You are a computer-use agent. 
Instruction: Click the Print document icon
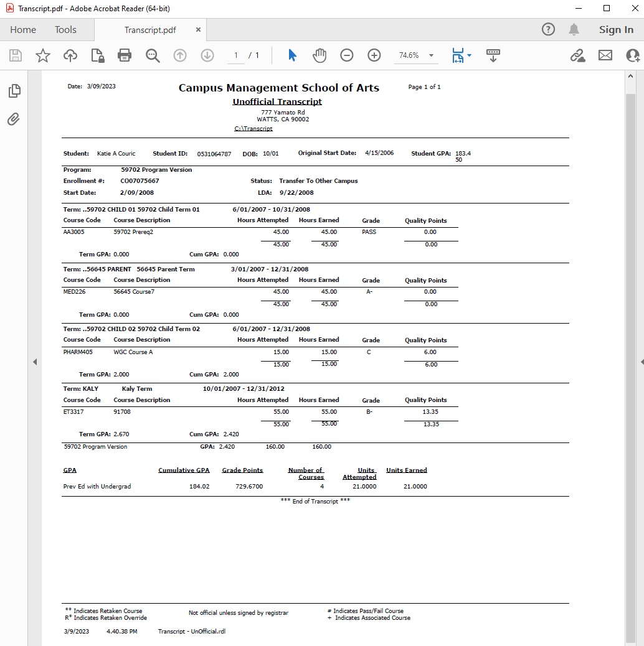pyautogui.click(x=124, y=55)
